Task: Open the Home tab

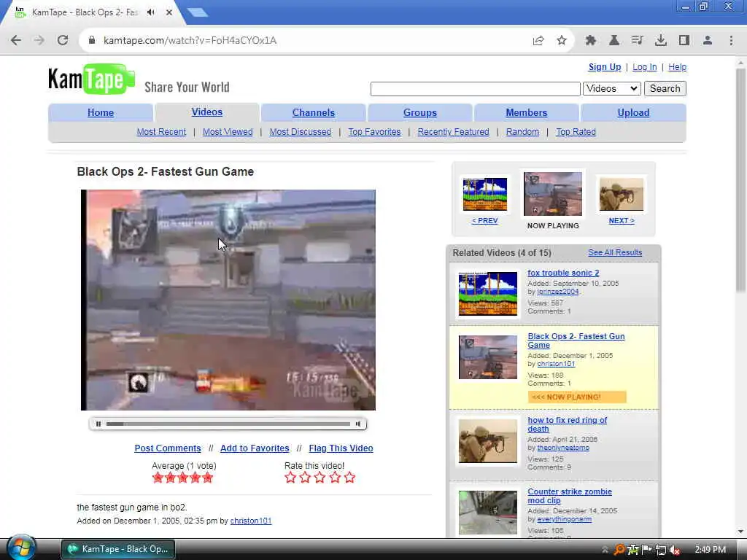Action: pos(101,113)
